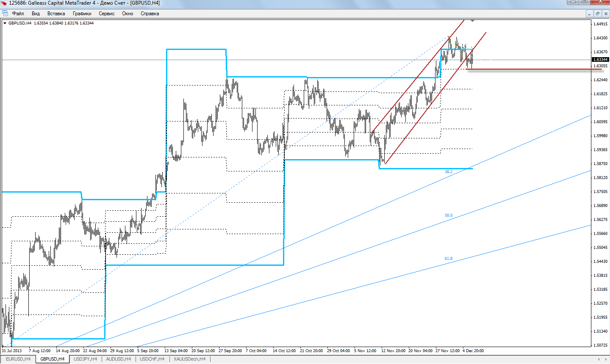Open the Графики menu
This screenshot has height=364, width=610.
(x=82, y=14)
